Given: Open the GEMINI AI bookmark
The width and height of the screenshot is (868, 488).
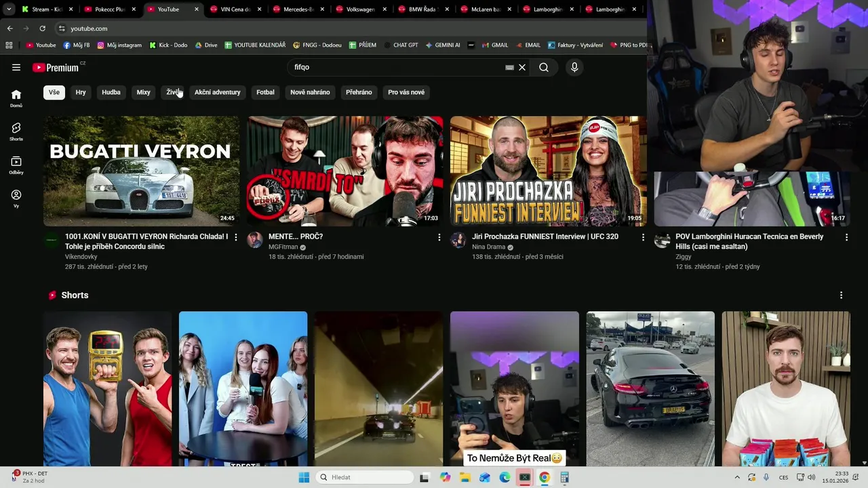Looking at the screenshot, I should (x=443, y=45).
